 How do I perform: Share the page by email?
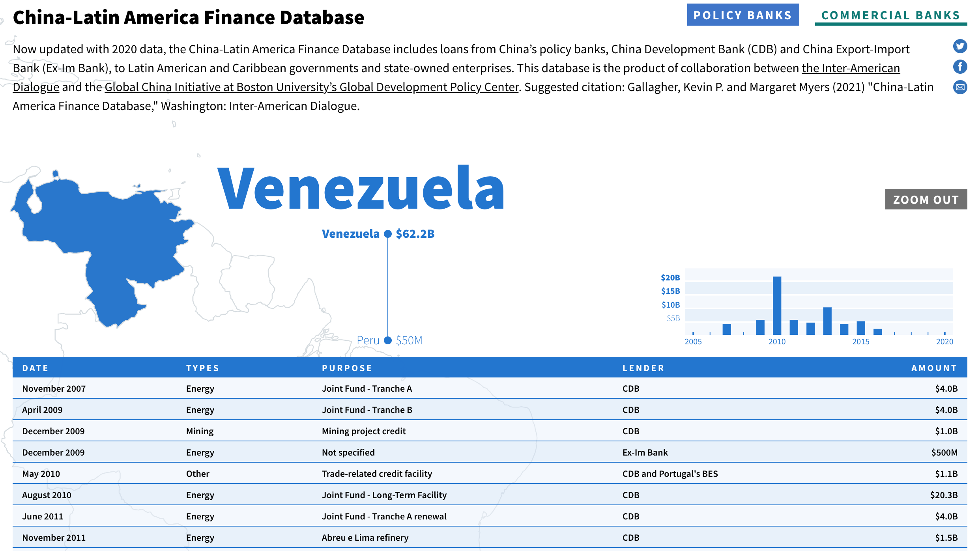pyautogui.click(x=960, y=87)
